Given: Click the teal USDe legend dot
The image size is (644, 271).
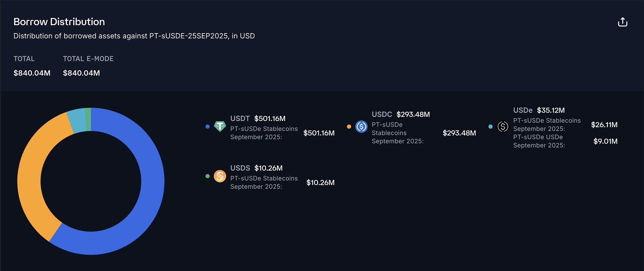Looking at the screenshot, I should pyautogui.click(x=490, y=126).
